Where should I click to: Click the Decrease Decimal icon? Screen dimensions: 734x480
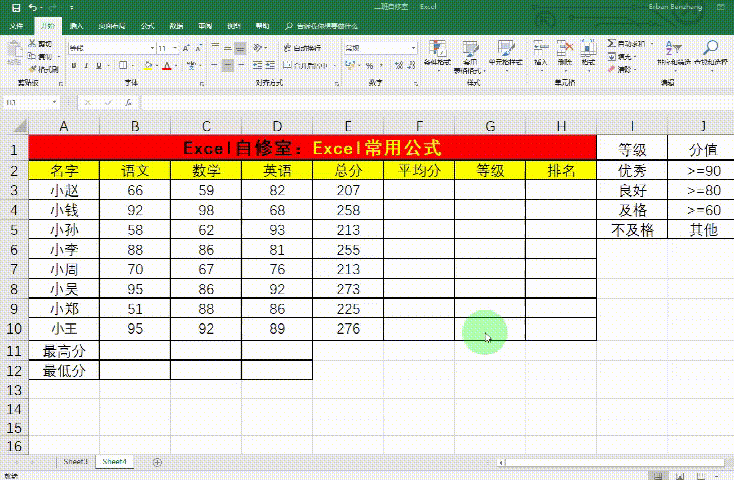point(411,66)
